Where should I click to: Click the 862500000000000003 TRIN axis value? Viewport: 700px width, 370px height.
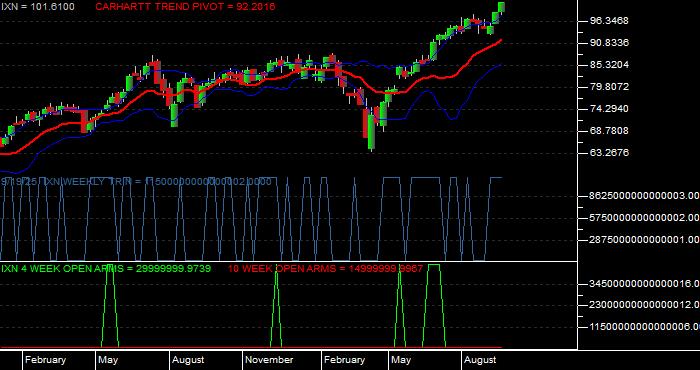point(645,196)
